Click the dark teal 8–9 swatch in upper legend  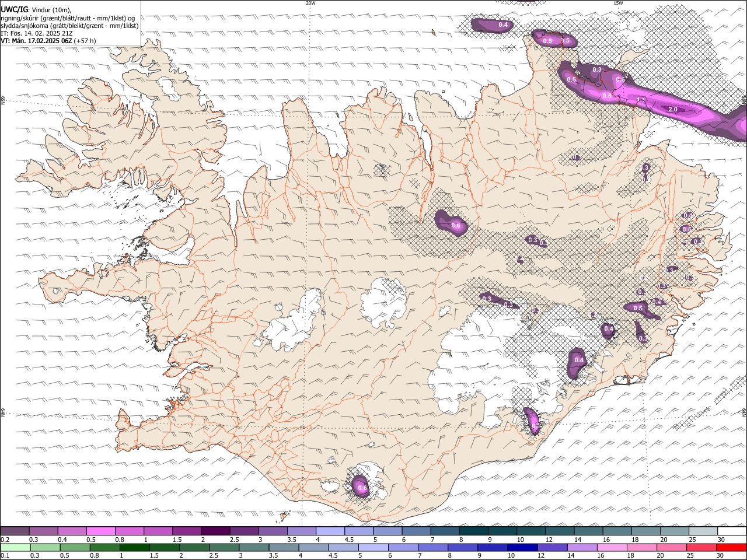(473, 531)
